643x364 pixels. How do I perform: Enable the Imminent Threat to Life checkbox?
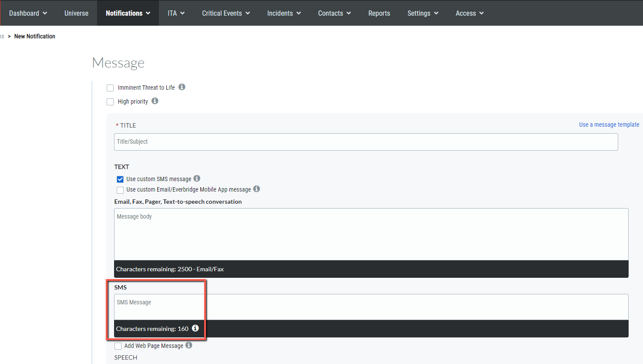tap(110, 88)
